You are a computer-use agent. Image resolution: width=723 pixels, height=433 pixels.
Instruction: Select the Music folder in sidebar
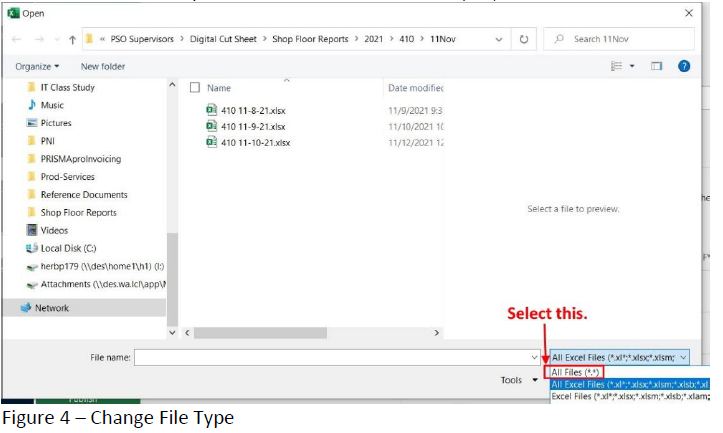(52, 105)
